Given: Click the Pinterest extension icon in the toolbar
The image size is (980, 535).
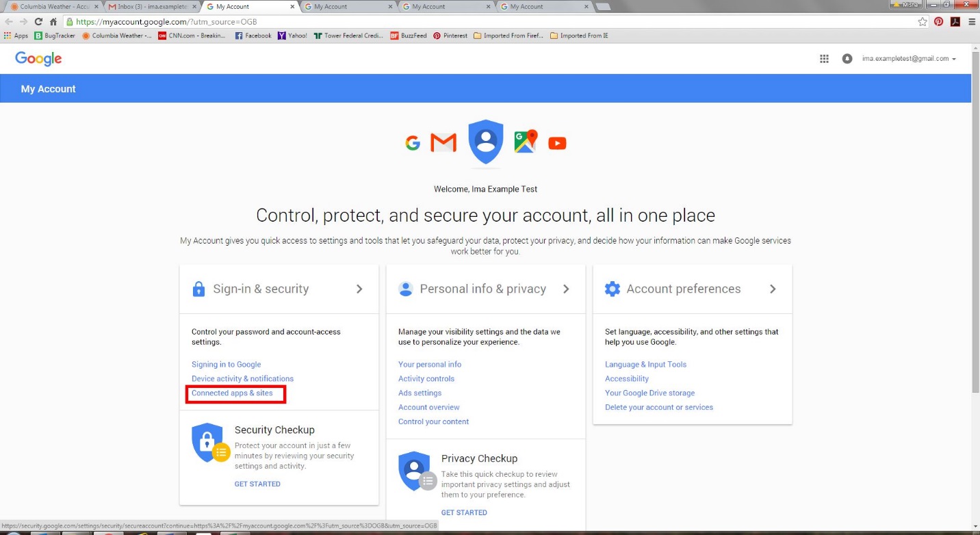Looking at the screenshot, I should tap(939, 22).
